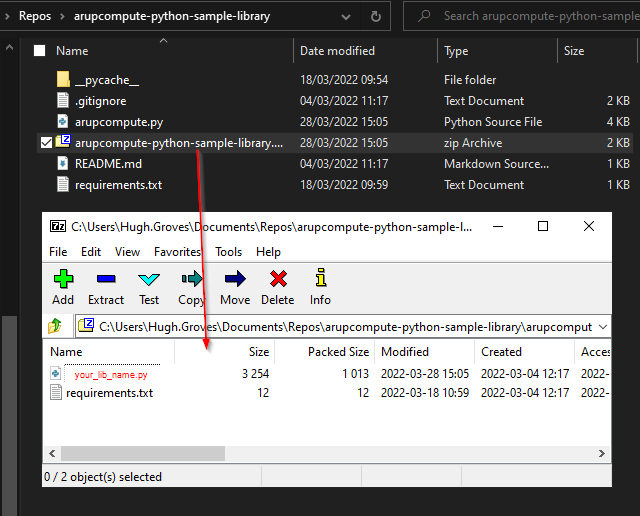Open the File menu in 7-Zip
This screenshot has height=516, width=640.
[58, 252]
